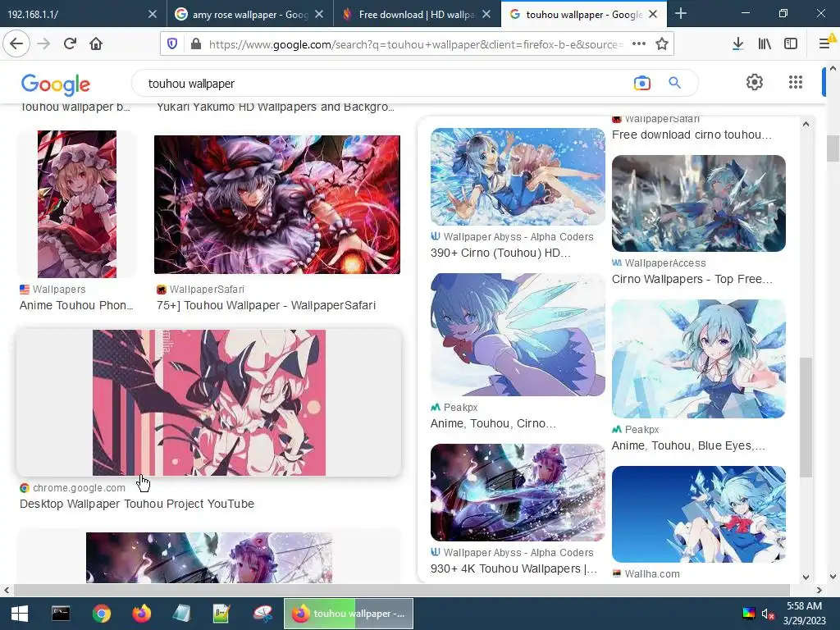
Task: Open Google quick settings gear
Action: click(755, 82)
